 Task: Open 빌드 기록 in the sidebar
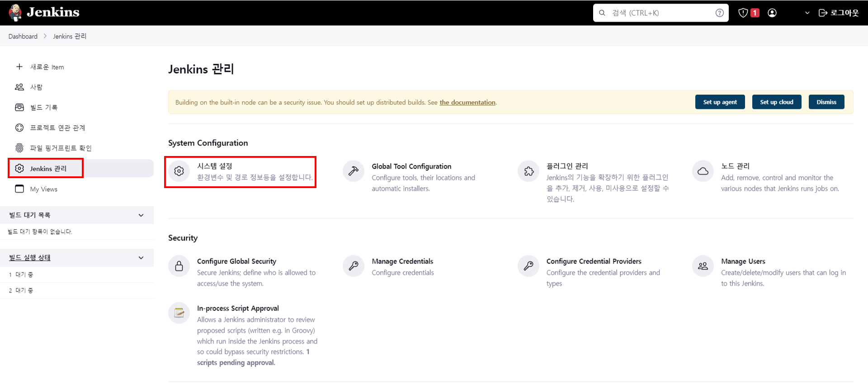tap(44, 107)
